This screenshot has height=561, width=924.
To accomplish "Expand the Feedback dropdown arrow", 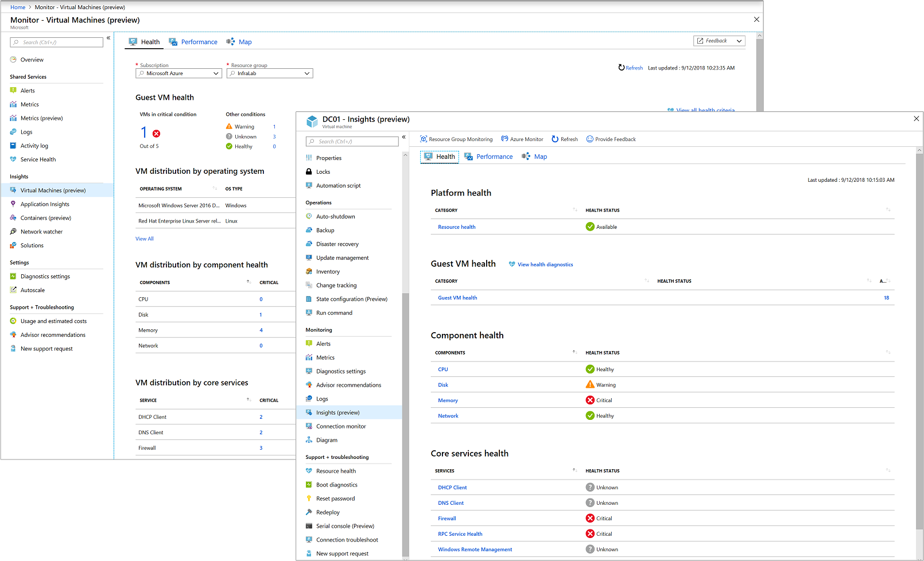I will (x=739, y=40).
